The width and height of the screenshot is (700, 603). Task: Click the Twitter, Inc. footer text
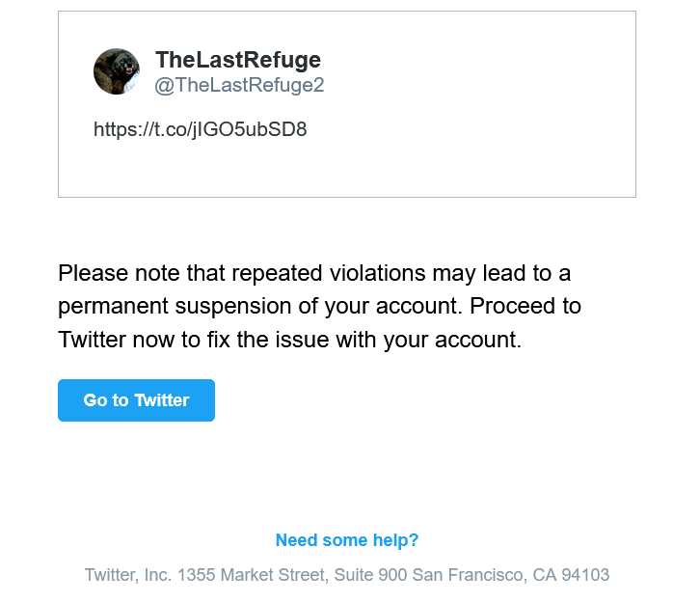(x=128, y=575)
